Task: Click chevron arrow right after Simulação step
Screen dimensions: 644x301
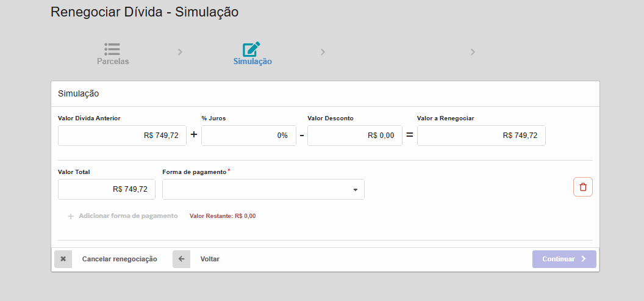Action: coord(323,52)
